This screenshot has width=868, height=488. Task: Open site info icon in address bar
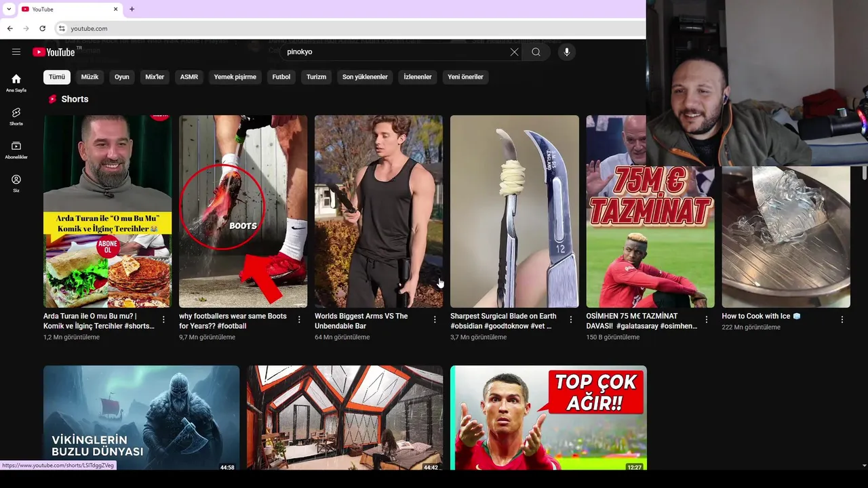62,28
